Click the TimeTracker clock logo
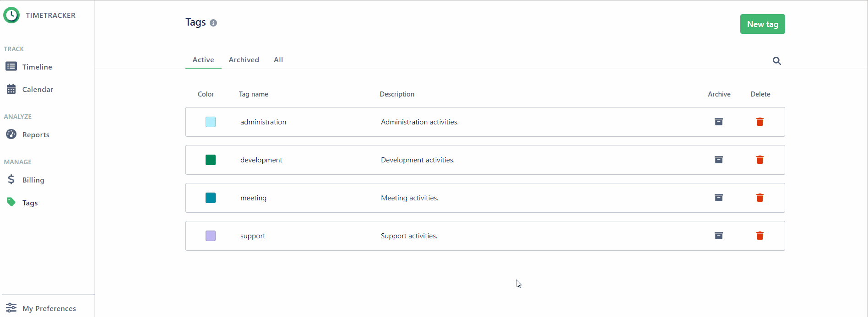This screenshot has width=868, height=317. 11,15
